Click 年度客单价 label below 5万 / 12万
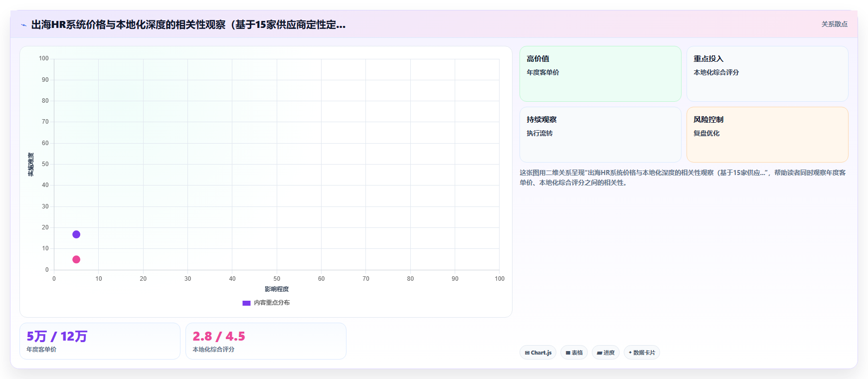The height and width of the screenshot is (379, 868). pyautogui.click(x=41, y=350)
